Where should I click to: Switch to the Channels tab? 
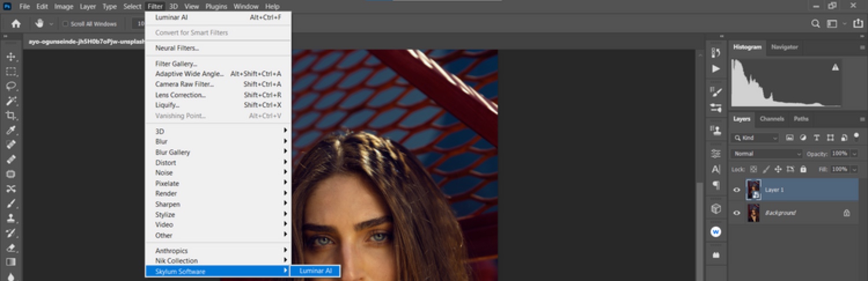pyautogui.click(x=771, y=119)
